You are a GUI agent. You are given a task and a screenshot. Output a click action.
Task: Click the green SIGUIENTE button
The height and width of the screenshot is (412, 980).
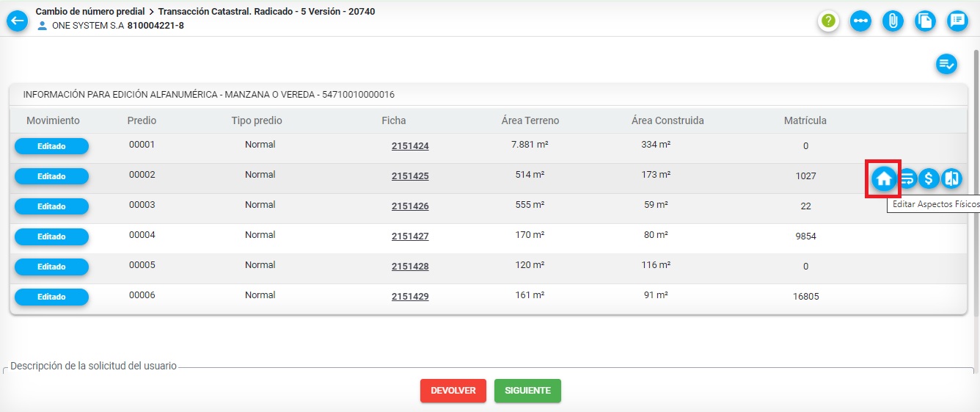coord(527,391)
